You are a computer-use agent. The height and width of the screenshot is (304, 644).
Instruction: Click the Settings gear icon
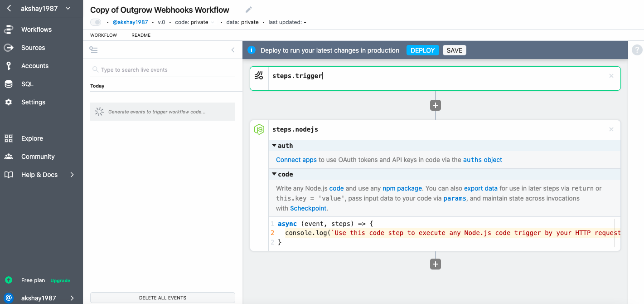tap(9, 102)
